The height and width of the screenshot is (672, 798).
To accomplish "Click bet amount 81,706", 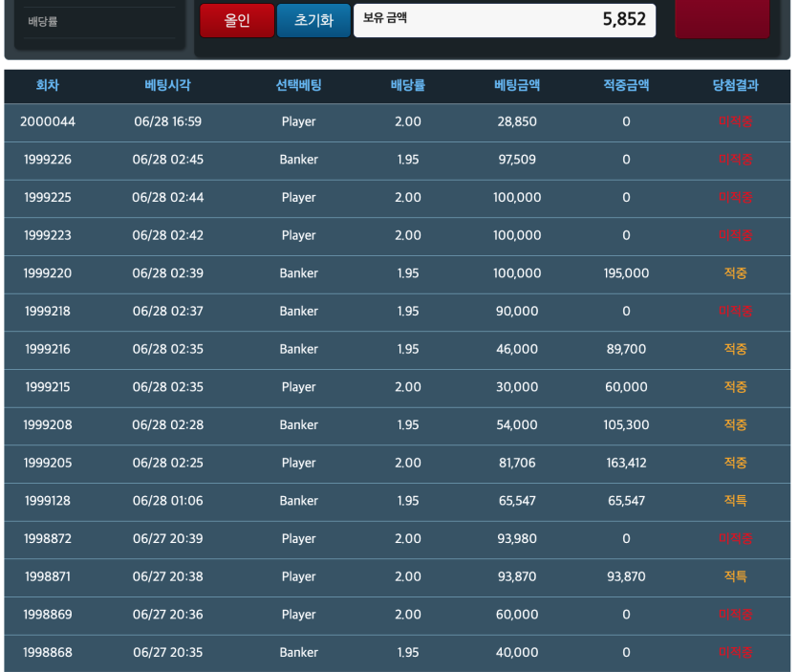I will (517, 463).
